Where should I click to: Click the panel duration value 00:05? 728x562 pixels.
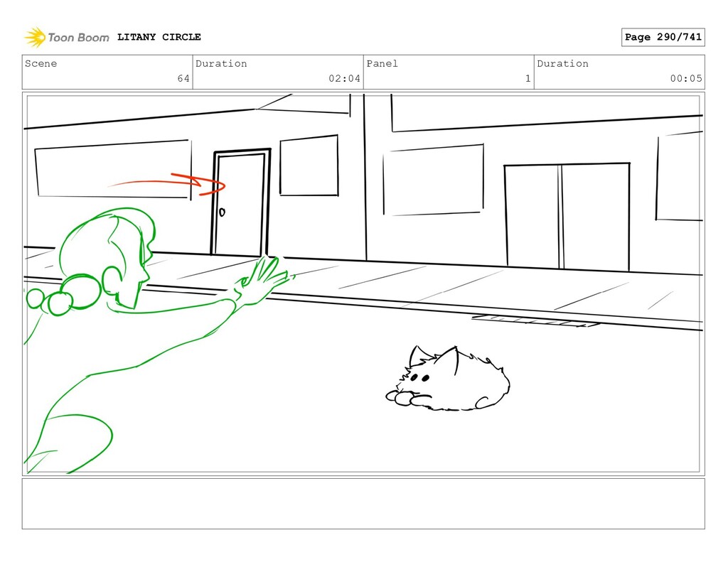tap(686, 78)
